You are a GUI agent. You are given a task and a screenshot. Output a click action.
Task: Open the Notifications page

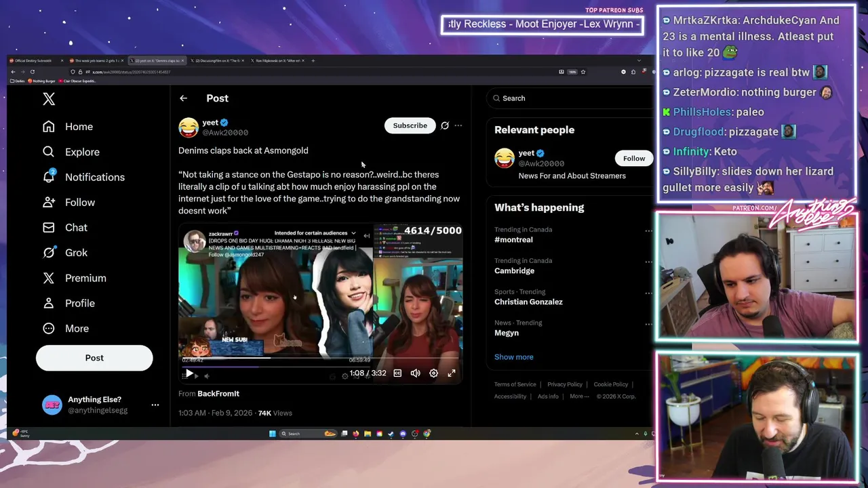(83, 177)
